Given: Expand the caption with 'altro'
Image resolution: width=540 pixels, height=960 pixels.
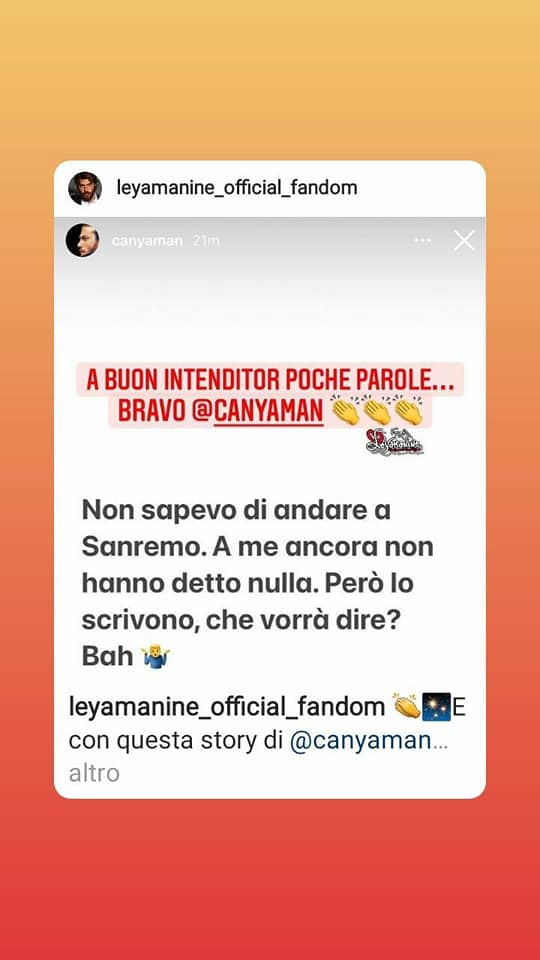Looking at the screenshot, I should pos(94,773).
